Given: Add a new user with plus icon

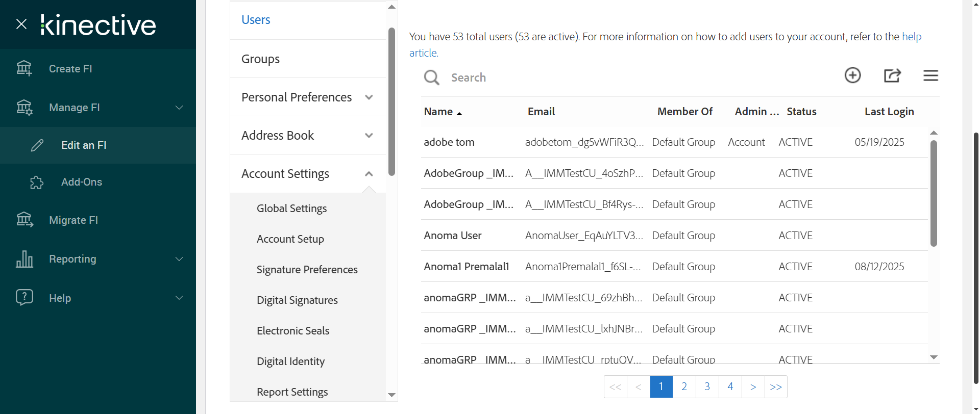Looking at the screenshot, I should click(852, 75).
